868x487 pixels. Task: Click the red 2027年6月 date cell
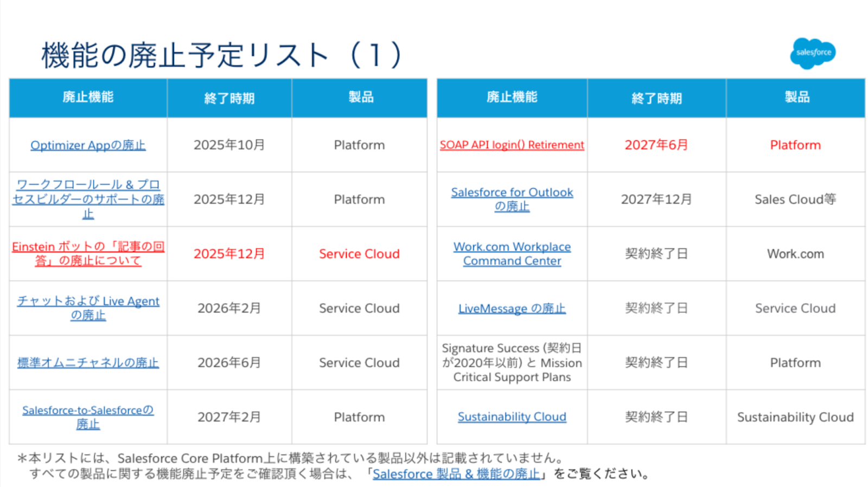coord(656,145)
